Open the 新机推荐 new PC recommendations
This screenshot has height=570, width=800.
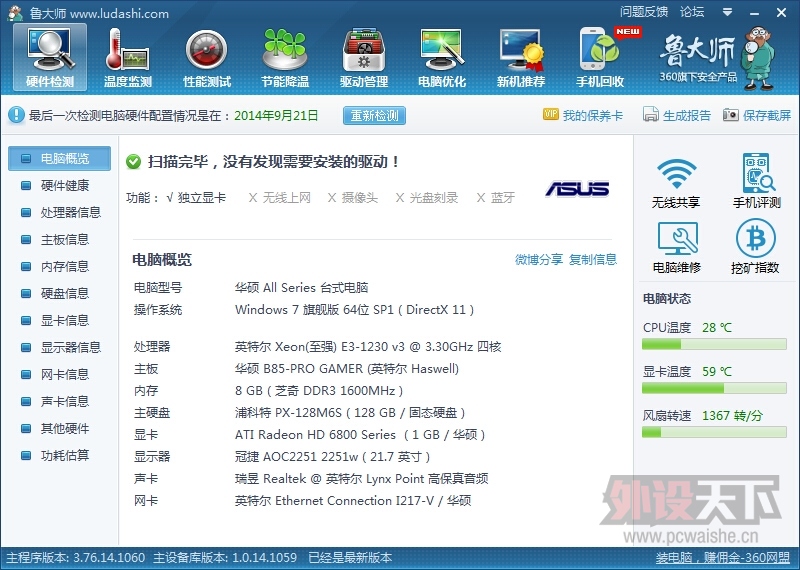pos(521,57)
